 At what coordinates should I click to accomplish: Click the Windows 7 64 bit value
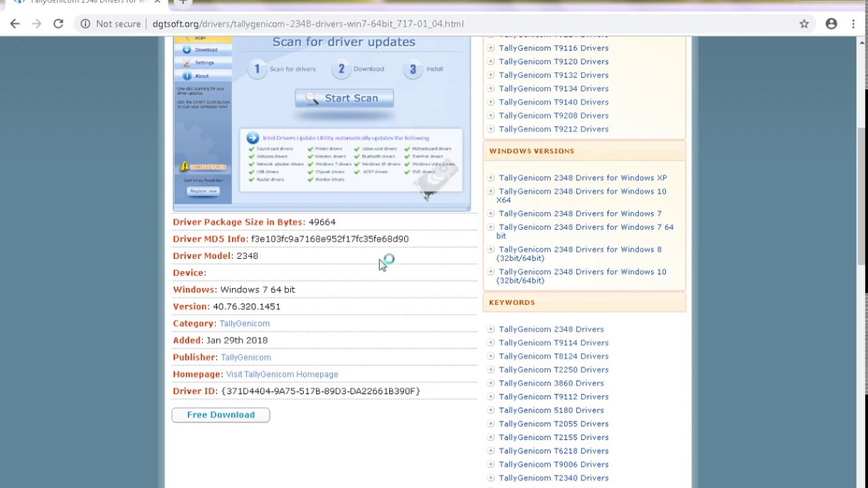258,290
